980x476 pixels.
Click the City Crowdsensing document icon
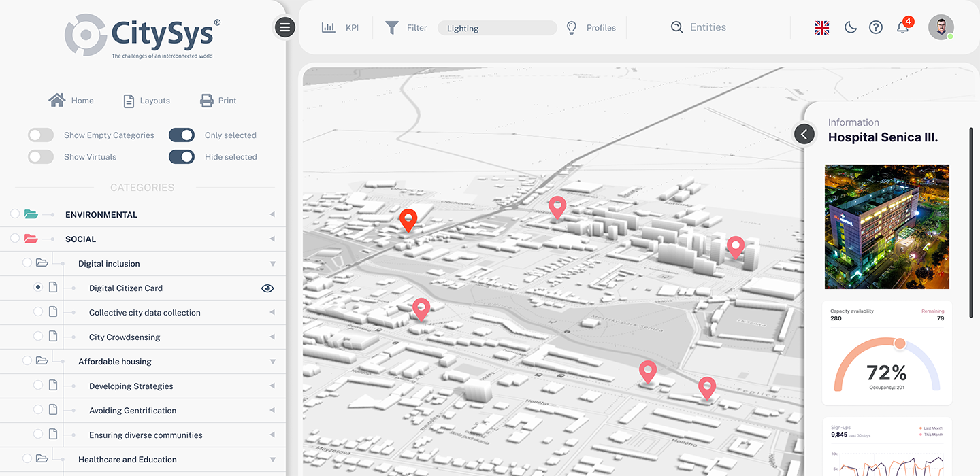53,337
